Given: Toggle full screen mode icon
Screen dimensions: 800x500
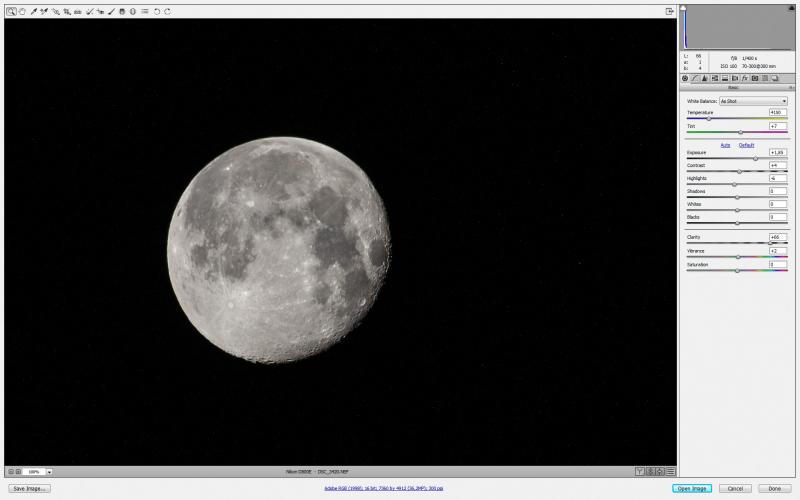Looking at the screenshot, I should click(669, 11).
